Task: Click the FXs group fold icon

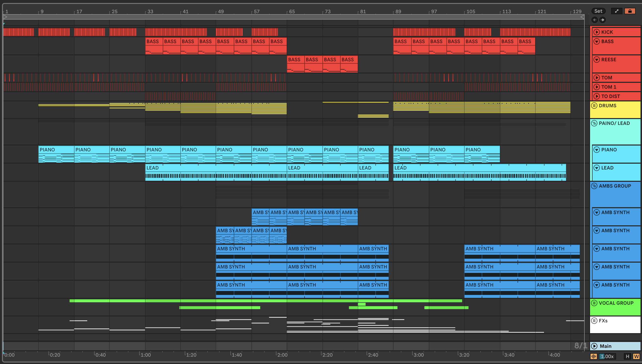Action: tap(594, 320)
